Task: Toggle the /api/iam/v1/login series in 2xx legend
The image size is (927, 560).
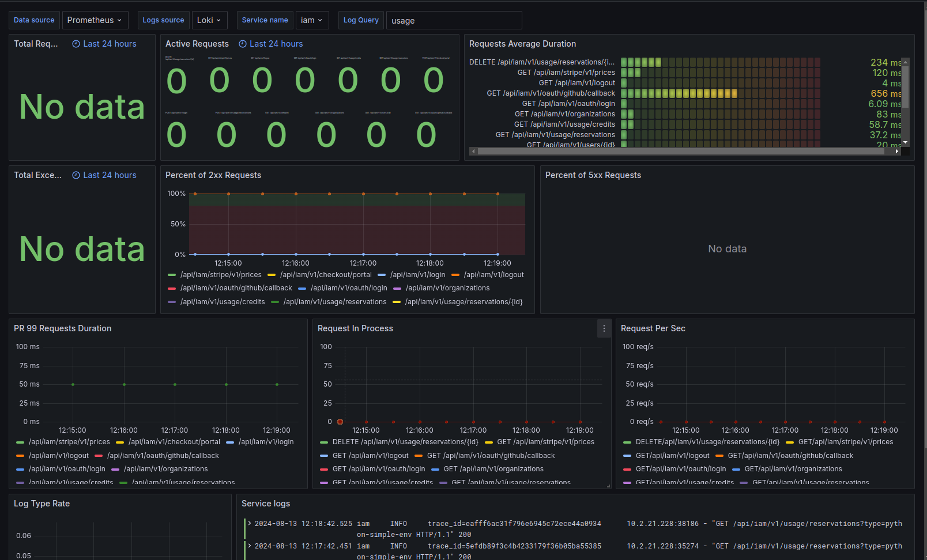Action: pos(418,275)
